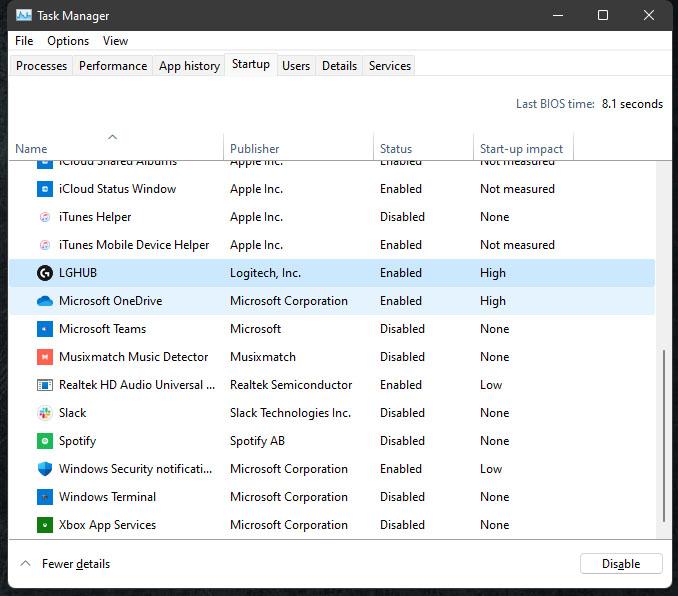Screen dimensions: 678x596
Task: Click Musixmatch publisher cell
Action: (x=263, y=357)
